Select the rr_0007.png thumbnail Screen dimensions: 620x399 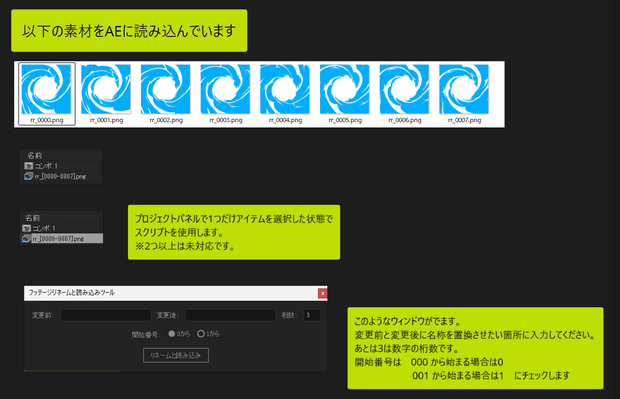tap(464, 89)
